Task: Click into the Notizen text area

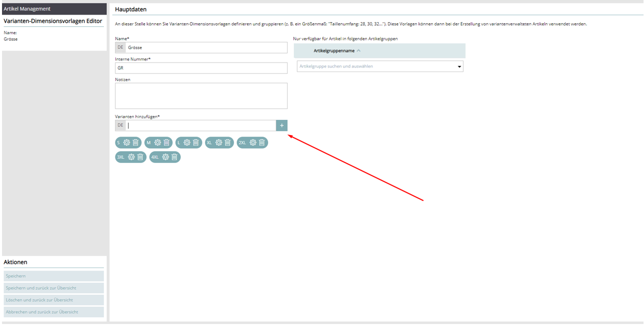Action: coord(201,96)
